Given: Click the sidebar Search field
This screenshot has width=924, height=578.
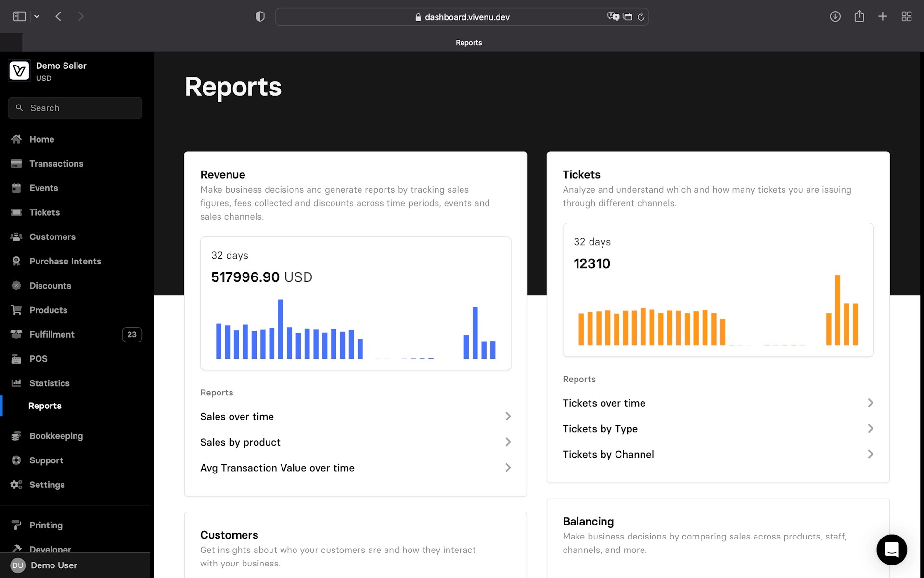Looking at the screenshot, I should pos(75,108).
